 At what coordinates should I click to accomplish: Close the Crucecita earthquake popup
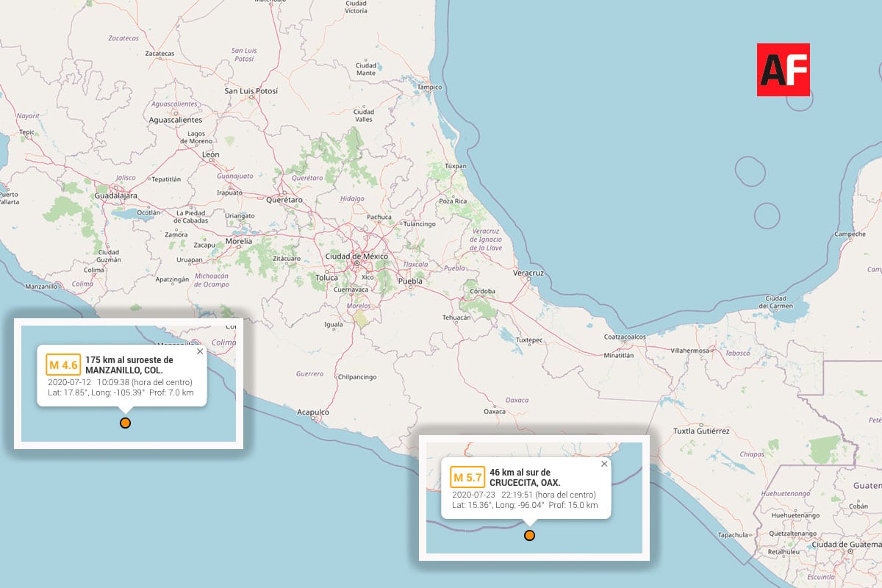coord(604,464)
